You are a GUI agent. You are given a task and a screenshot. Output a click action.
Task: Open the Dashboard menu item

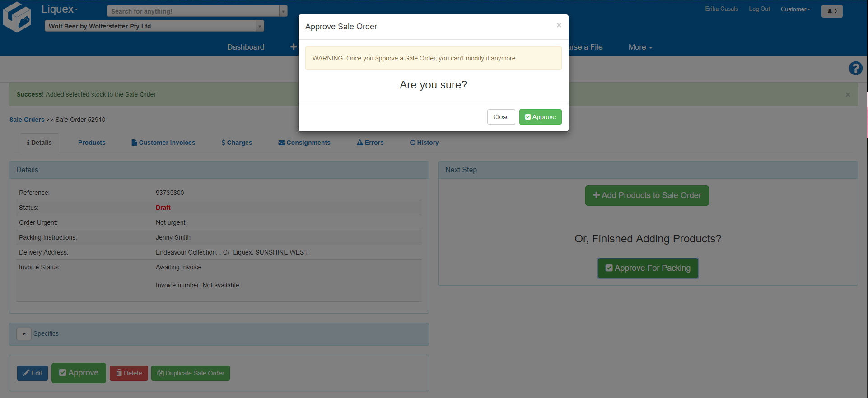(246, 47)
